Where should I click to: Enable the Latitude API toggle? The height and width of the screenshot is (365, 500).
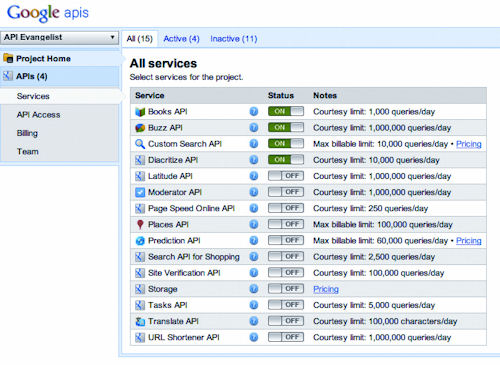286,176
